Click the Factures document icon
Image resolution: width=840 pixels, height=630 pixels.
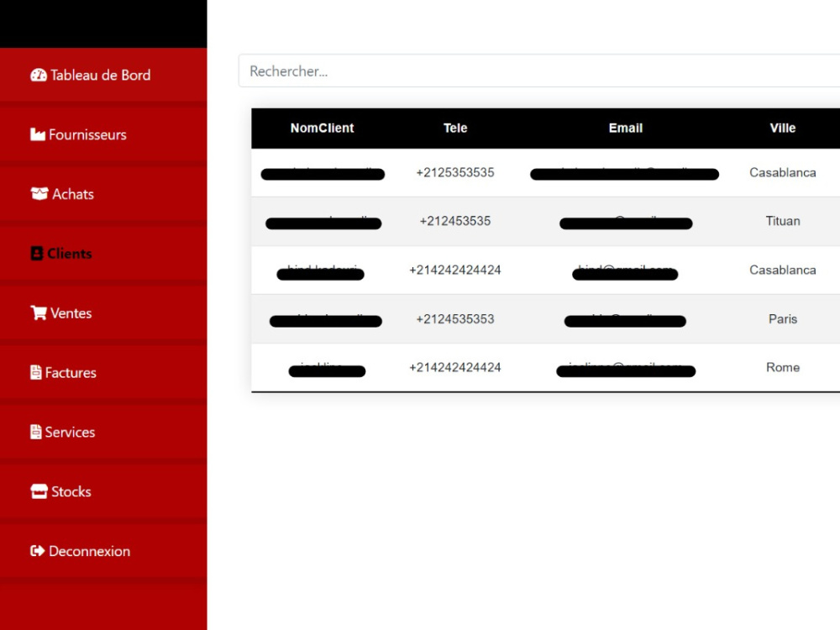pyautogui.click(x=36, y=372)
